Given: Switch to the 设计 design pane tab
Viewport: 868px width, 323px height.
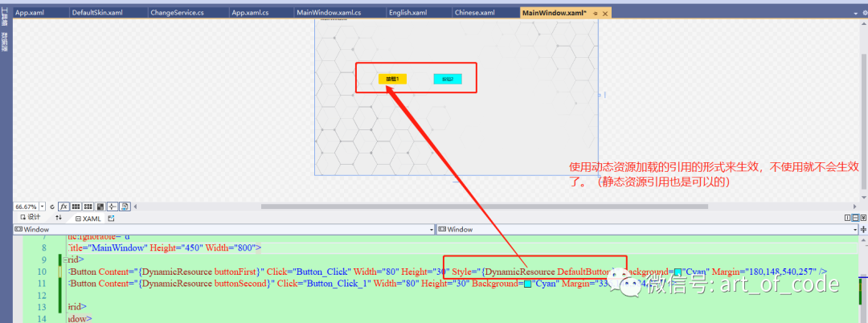Looking at the screenshot, I should (x=30, y=218).
